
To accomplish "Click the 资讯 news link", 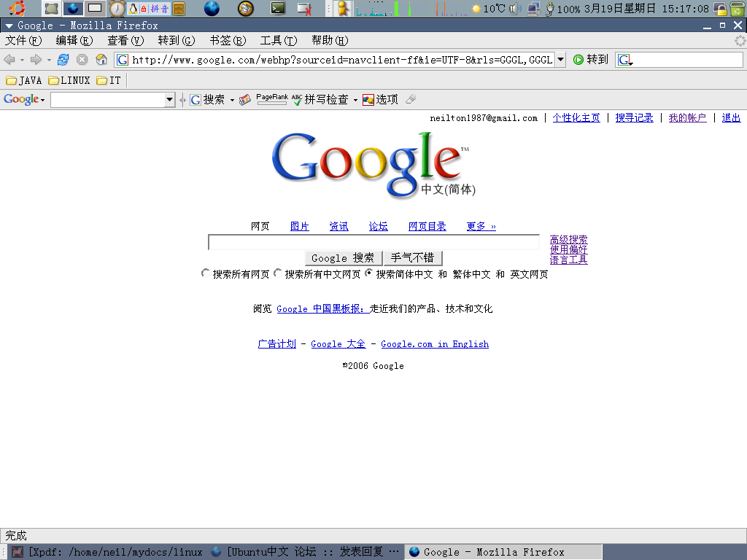I will coord(338,226).
